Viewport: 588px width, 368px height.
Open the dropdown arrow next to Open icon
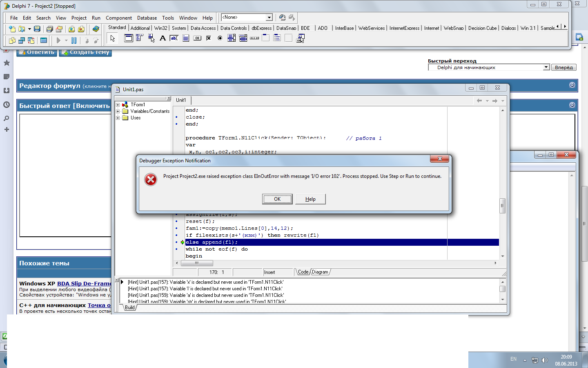[x=29, y=29]
